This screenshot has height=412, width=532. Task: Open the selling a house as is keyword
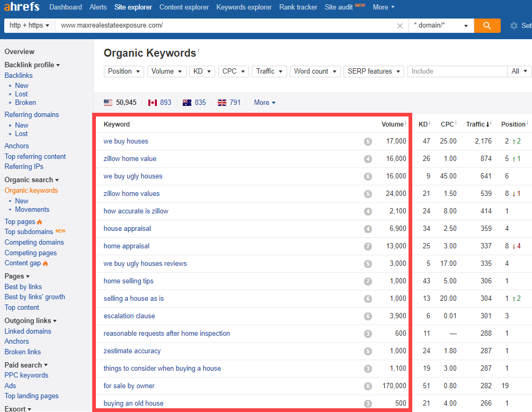[134, 298]
